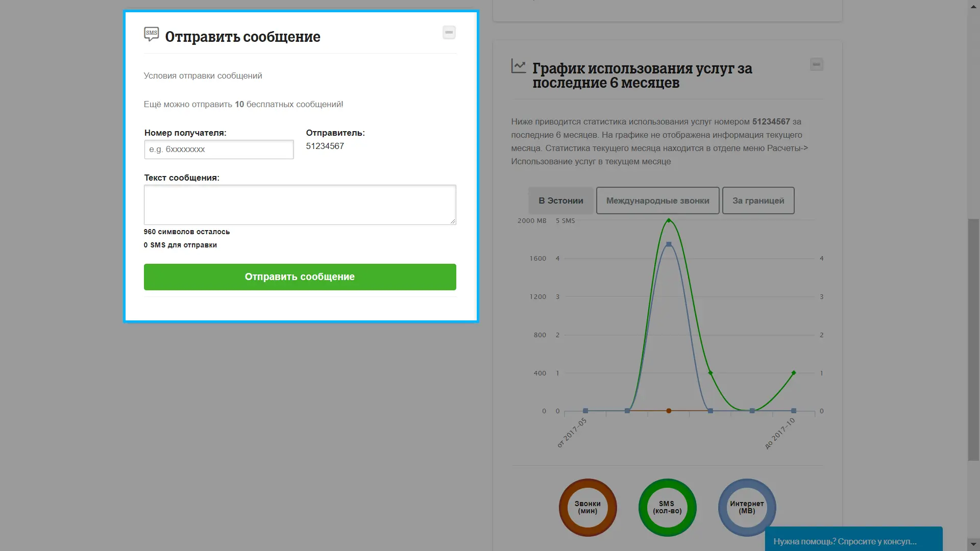Open the help consultant chat widget
The height and width of the screenshot is (551, 980).
[x=853, y=541]
